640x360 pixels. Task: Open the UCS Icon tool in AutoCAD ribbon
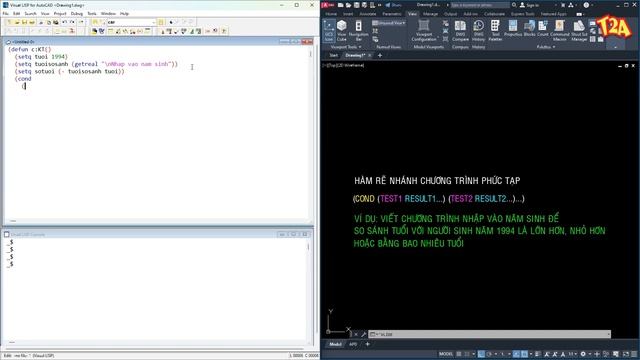pos(329,31)
